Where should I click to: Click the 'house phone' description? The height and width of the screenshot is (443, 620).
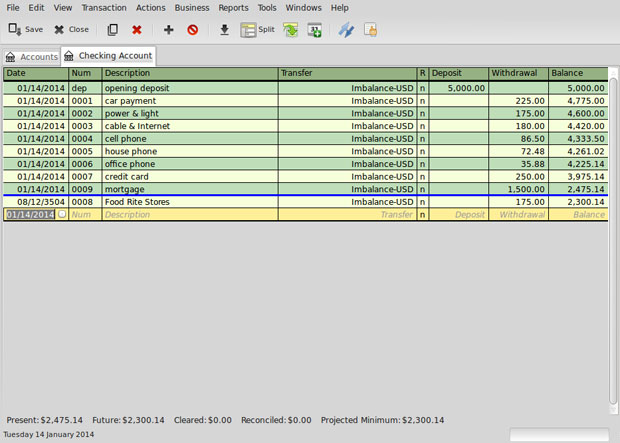(x=130, y=151)
